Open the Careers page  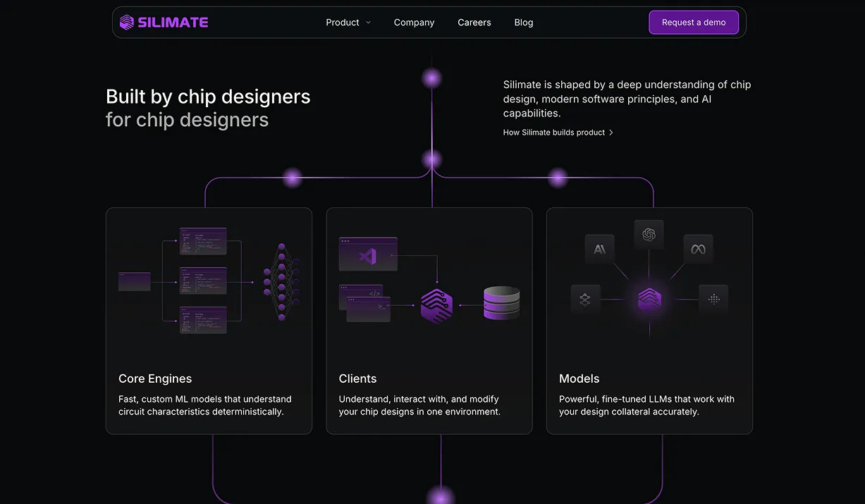(x=474, y=23)
